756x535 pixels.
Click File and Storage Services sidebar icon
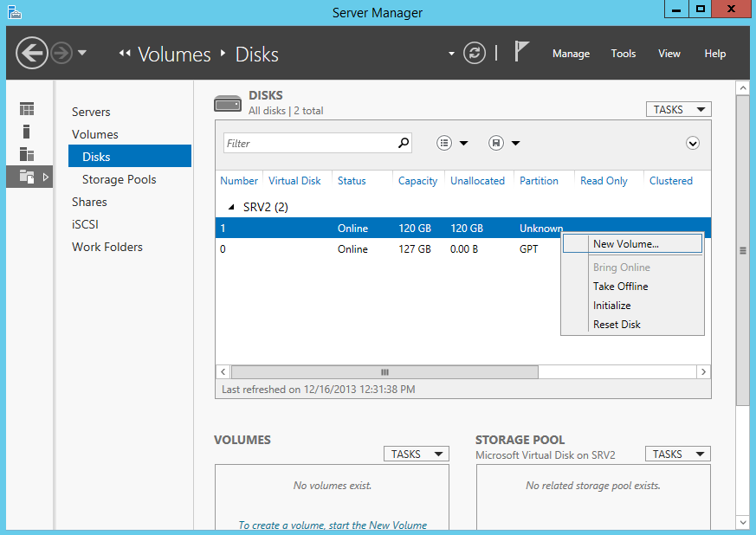coord(27,177)
